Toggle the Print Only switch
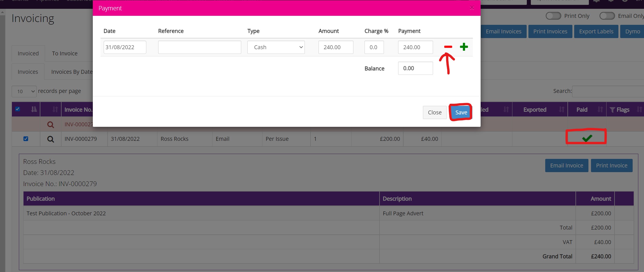The height and width of the screenshot is (272, 644). pyautogui.click(x=553, y=16)
